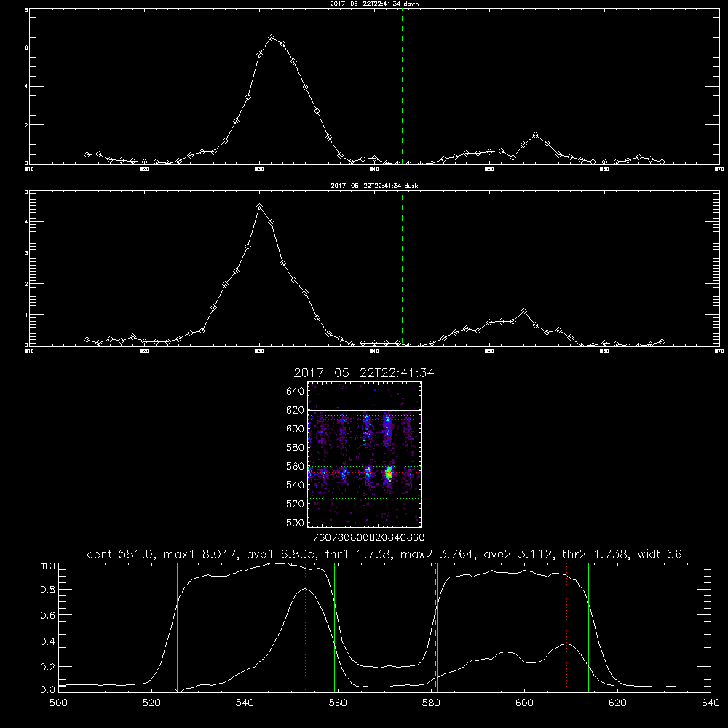Click the 'widt 56' value in stats line
The width and height of the screenshot is (728, 728).
click(x=660, y=554)
